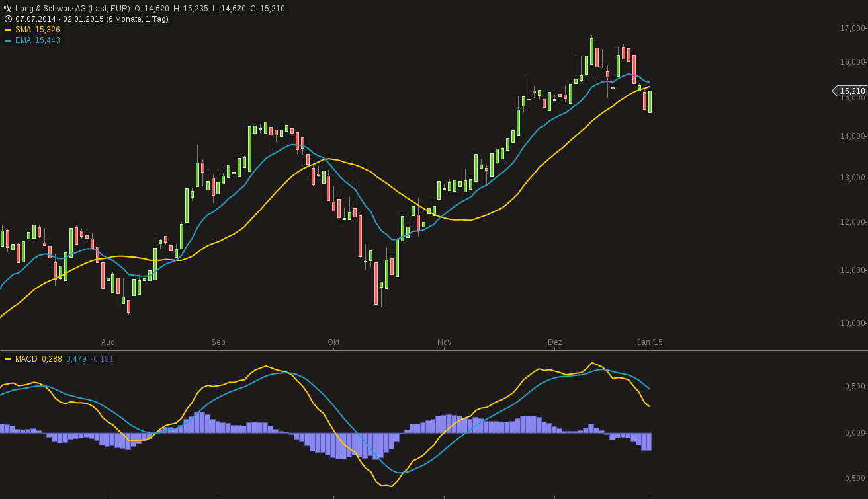Click the Dez label on time axis
This screenshot has height=499, width=868.
555,342
